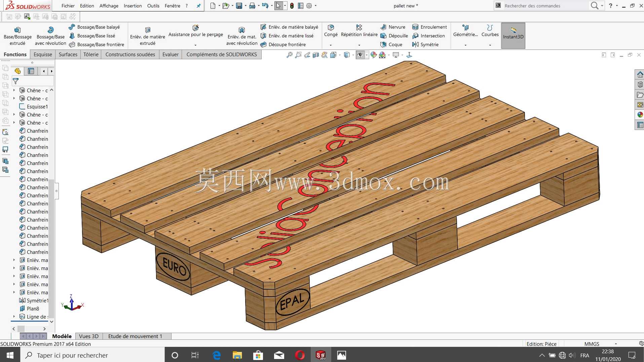Select Esquisse1 in the feature tree
Screen dimensions: 644x362
[x=34, y=106]
